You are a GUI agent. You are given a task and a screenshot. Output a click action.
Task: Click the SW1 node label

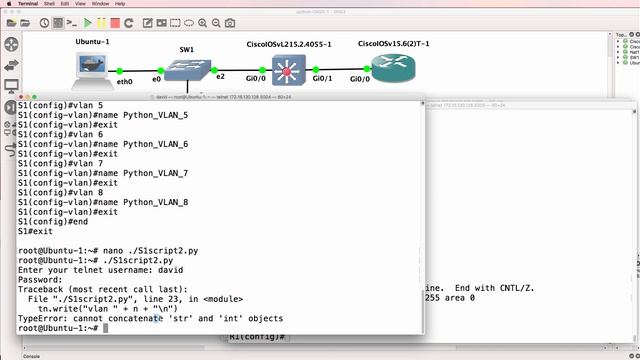(x=187, y=50)
